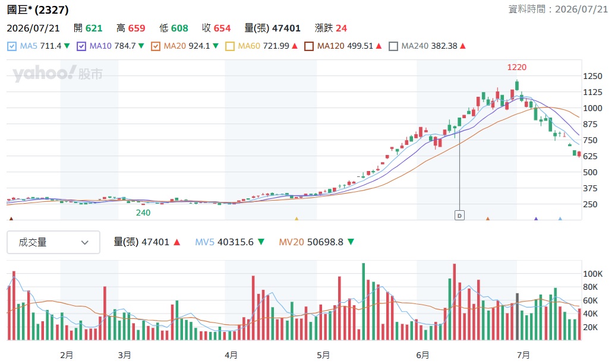Screen dimensions: 615x364
Task: Click the purple triangle event marker in July
Action: [x=536, y=219]
